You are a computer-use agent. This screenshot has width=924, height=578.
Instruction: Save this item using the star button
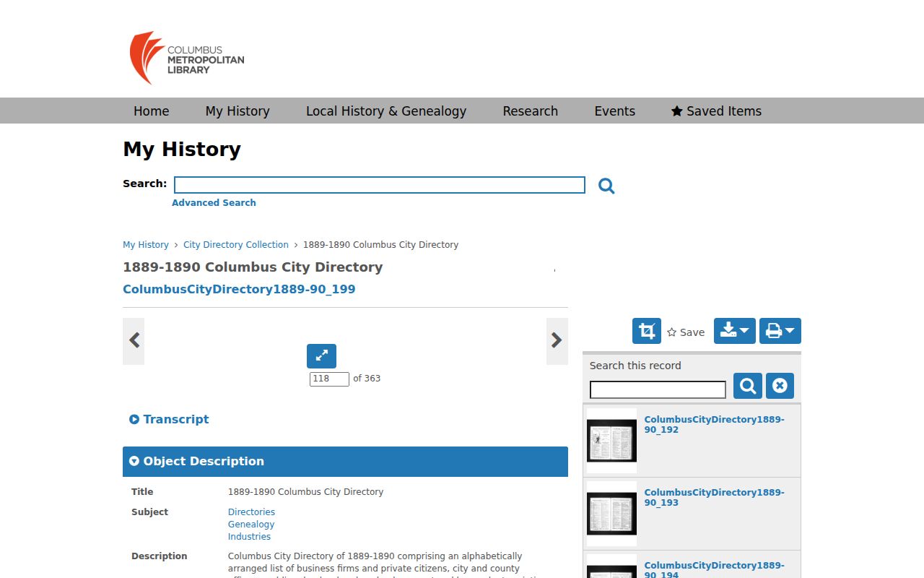point(686,332)
